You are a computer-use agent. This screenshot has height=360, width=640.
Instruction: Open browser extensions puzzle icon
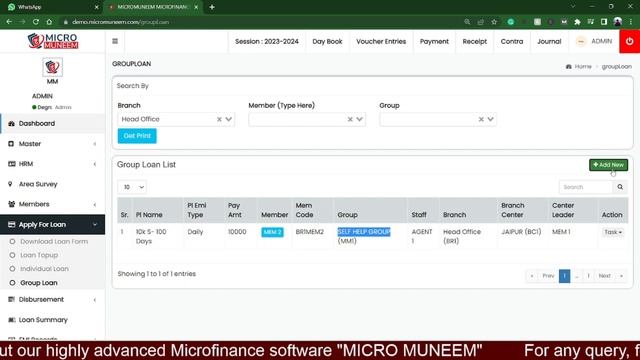click(577, 22)
